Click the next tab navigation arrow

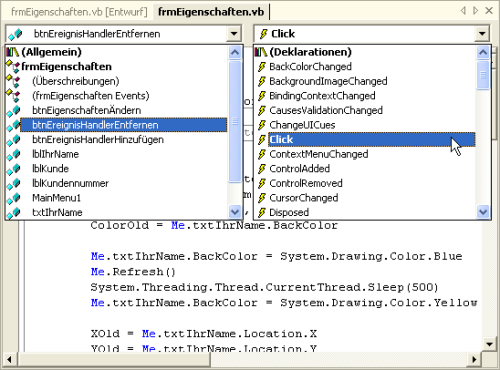(x=476, y=11)
